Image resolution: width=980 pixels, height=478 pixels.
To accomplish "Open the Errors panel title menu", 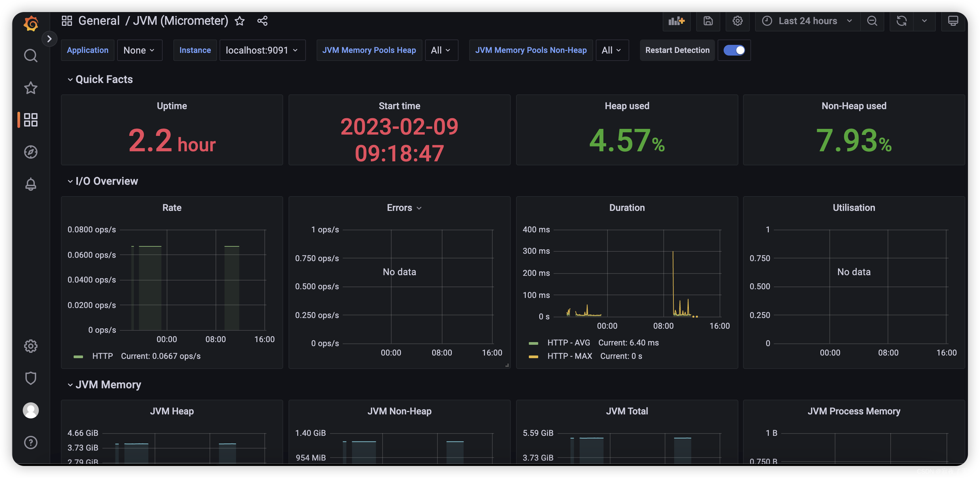I will pos(404,208).
